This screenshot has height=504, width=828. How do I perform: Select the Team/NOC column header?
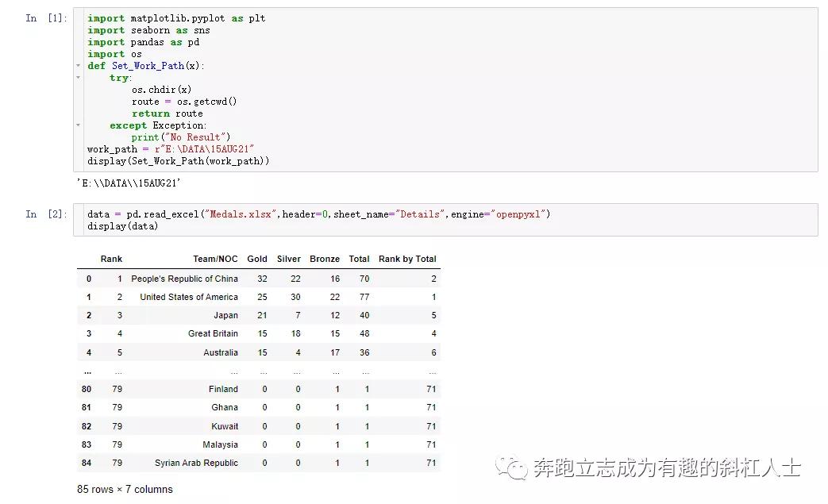216,259
